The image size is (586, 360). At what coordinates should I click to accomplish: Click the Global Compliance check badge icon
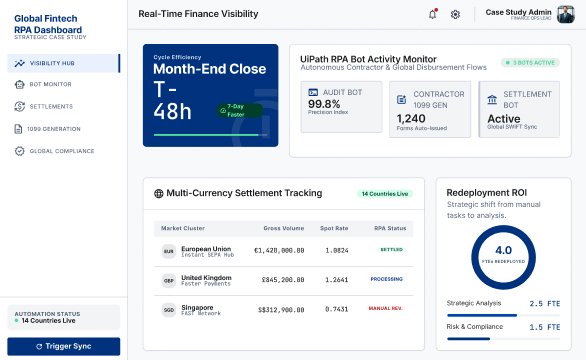[19, 151]
